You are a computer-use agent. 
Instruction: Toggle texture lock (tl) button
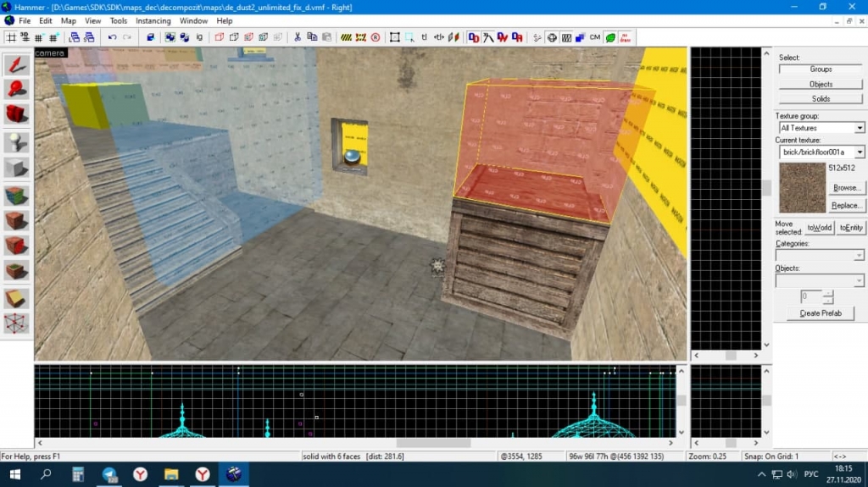click(x=425, y=37)
